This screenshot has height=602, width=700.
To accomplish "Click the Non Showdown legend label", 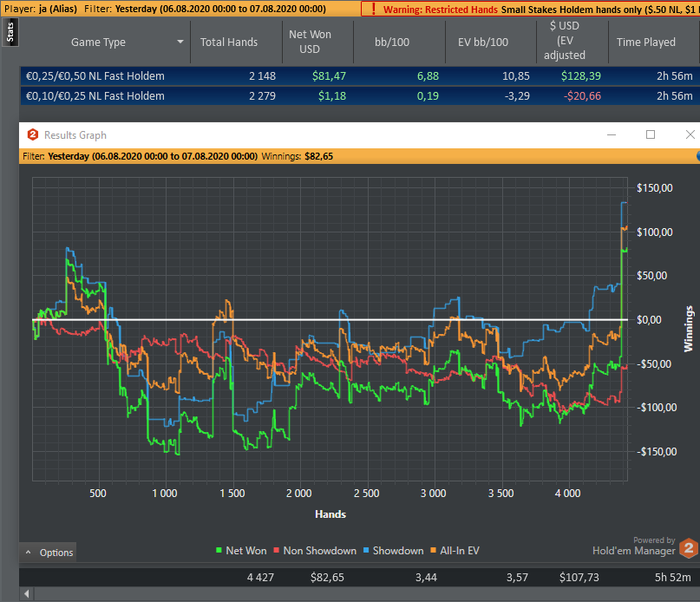I will (x=320, y=551).
